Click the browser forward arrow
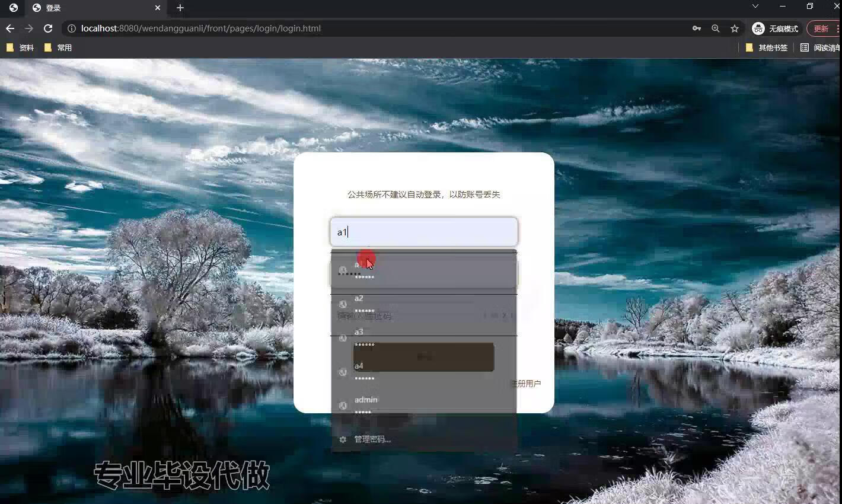 coord(29,28)
